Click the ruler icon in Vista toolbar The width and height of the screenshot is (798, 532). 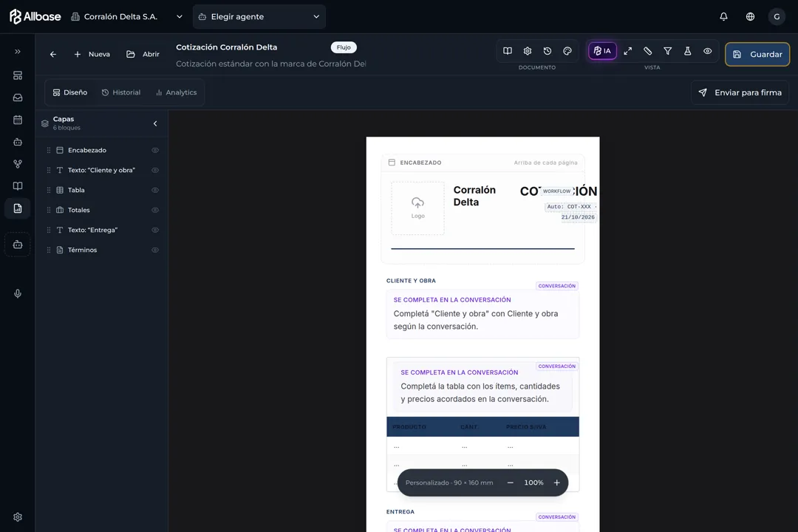pyautogui.click(x=647, y=51)
